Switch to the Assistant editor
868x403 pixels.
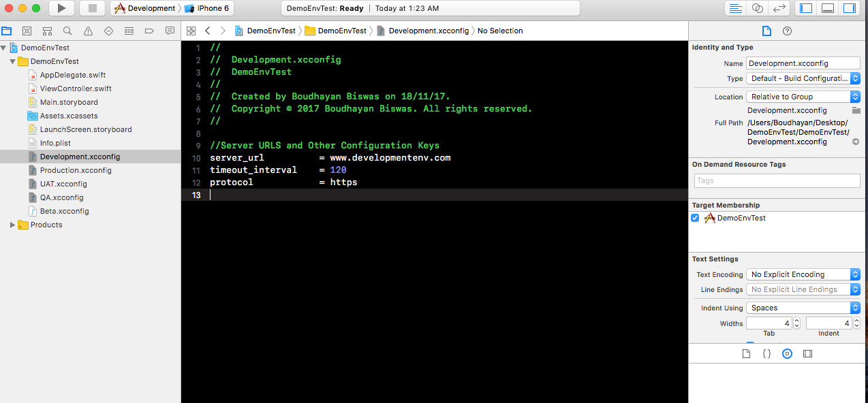(758, 8)
